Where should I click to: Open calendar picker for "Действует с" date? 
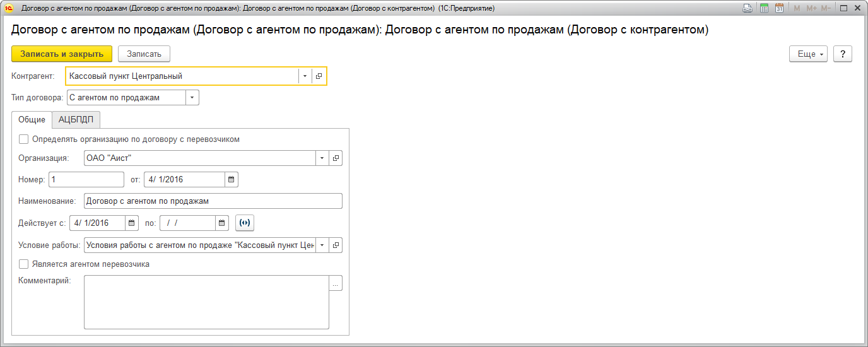pyautogui.click(x=132, y=223)
